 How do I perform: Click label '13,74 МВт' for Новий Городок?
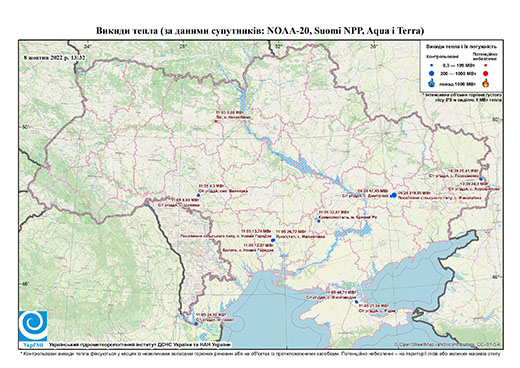point(256,231)
